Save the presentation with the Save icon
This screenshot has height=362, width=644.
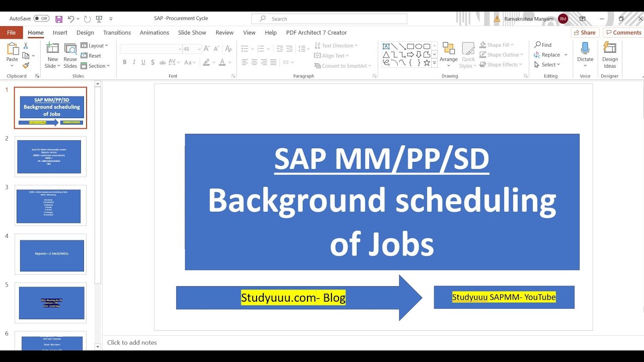tap(59, 19)
